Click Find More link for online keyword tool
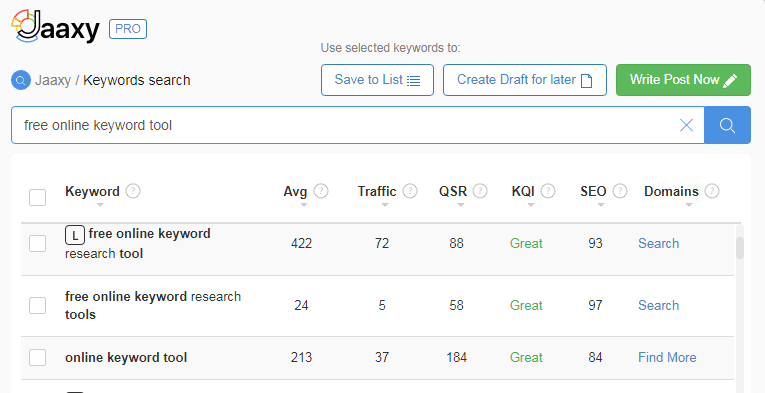The image size is (765, 393). click(x=667, y=357)
